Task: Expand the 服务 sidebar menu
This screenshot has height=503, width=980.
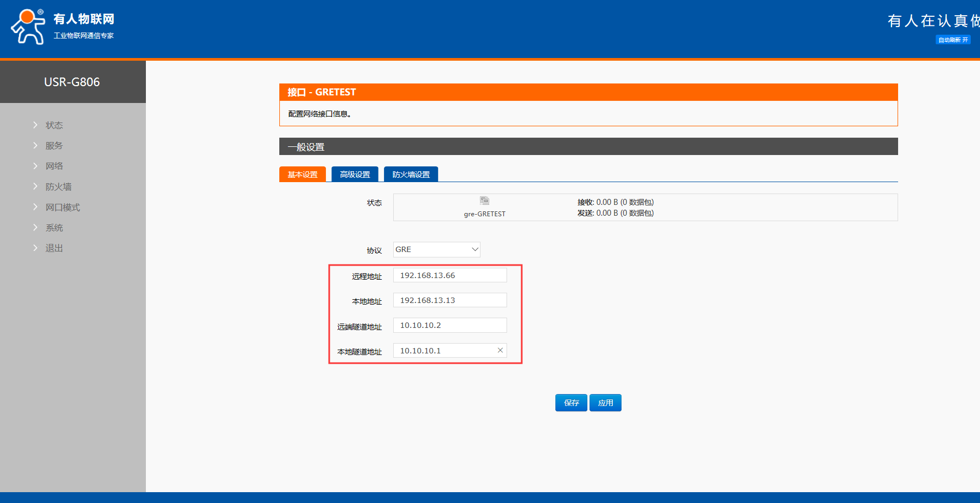Action: pyautogui.click(x=54, y=146)
